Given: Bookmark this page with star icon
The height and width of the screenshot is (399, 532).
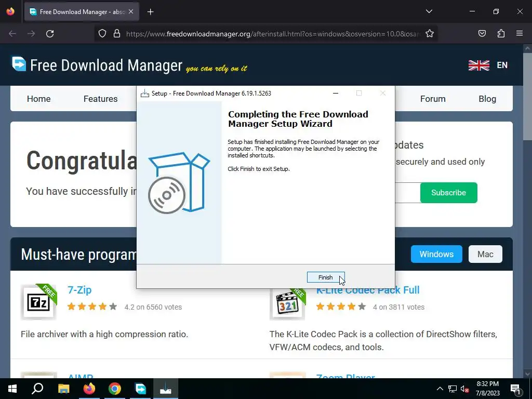Looking at the screenshot, I should 430,34.
